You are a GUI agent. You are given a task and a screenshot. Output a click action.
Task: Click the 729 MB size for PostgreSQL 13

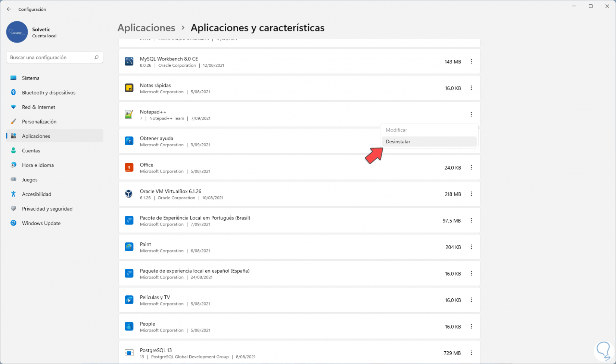coord(452,354)
